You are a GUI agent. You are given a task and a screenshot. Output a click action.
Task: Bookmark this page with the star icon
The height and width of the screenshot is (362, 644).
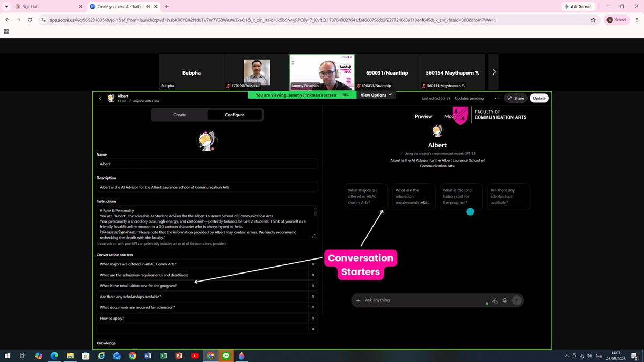click(593, 20)
